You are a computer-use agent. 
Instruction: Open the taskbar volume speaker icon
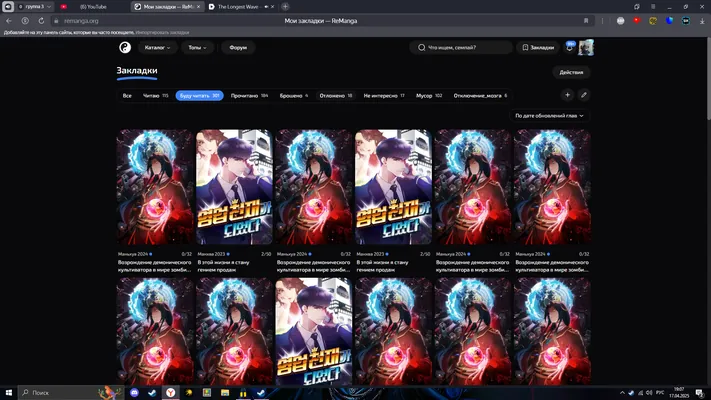click(649, 393)
